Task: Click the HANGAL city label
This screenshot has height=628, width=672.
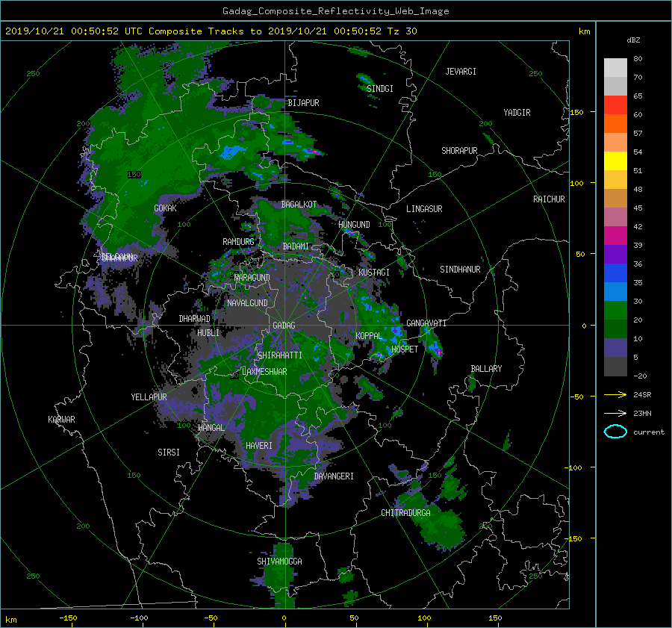Action: (x=211, y=428)
